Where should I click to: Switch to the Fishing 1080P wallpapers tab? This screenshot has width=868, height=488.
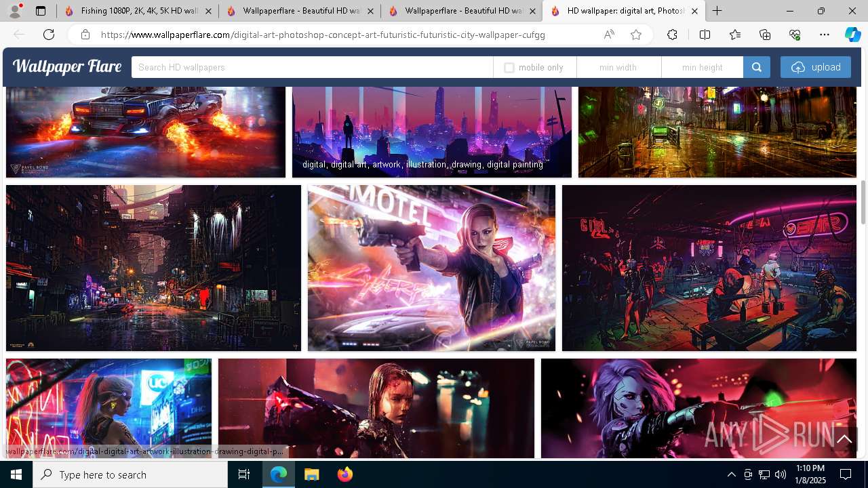click(x=138, y=11)
